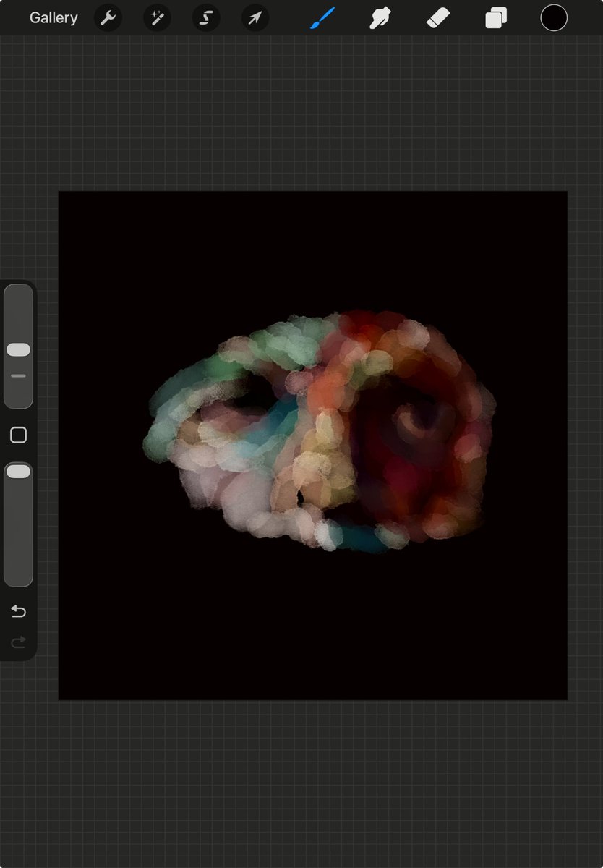Open the Actions wrench menu

pos(108,18)
